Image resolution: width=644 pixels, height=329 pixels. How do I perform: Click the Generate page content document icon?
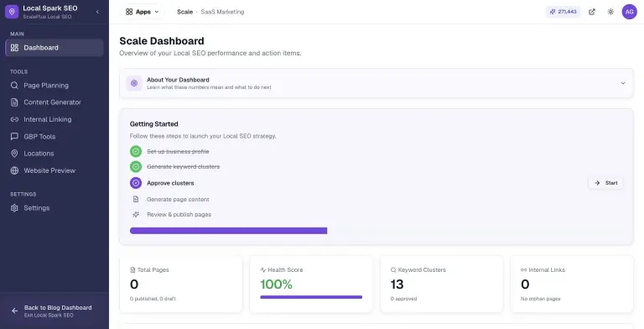(x=136, y=199)
